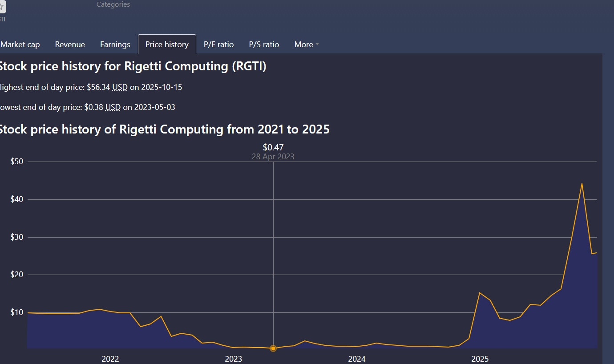This screenshot has height=364, width=614.
Task: Click the $20 y-axis label
Action: click(17, 275)
